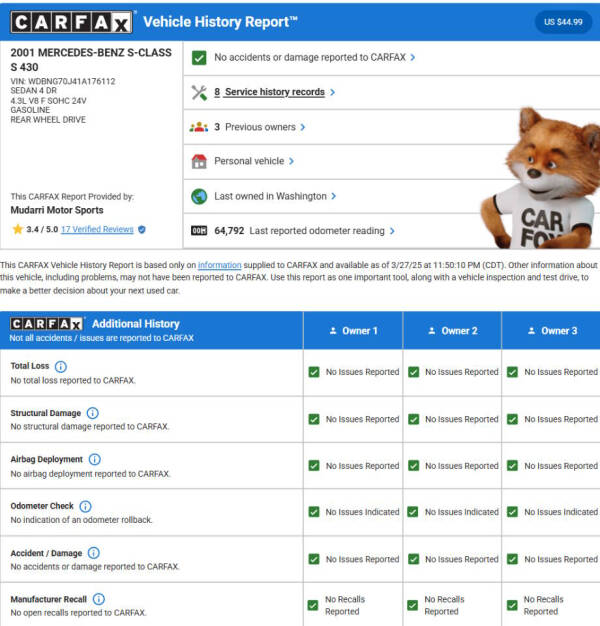The width and height of the screenshot is (600, 626).
Task: Click the personal vehicle house icon
Action: pos(199,162)
